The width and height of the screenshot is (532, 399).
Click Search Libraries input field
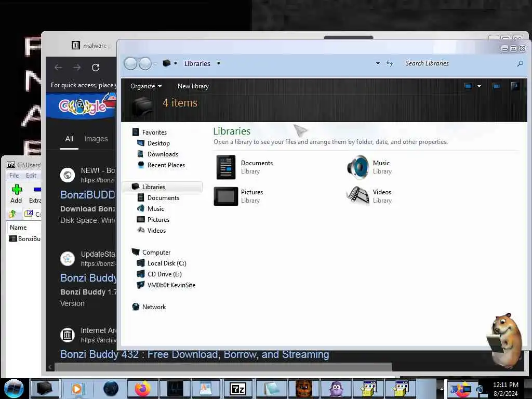458,63
